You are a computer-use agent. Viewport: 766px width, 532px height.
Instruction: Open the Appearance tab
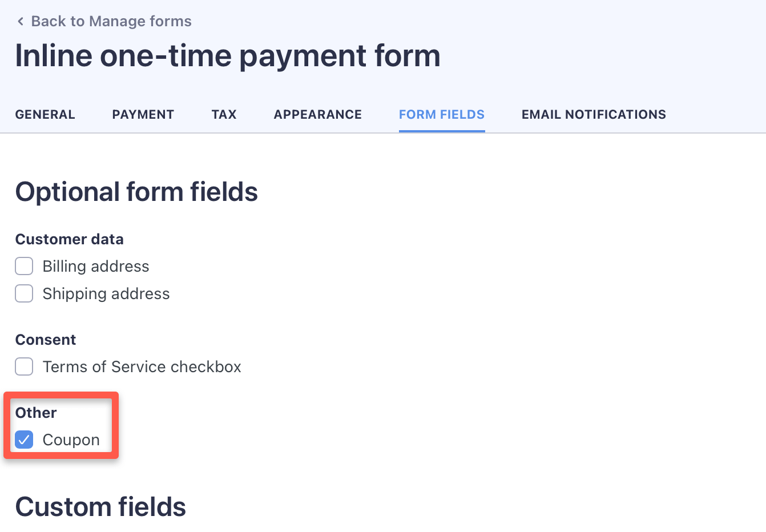coord(318,115)
